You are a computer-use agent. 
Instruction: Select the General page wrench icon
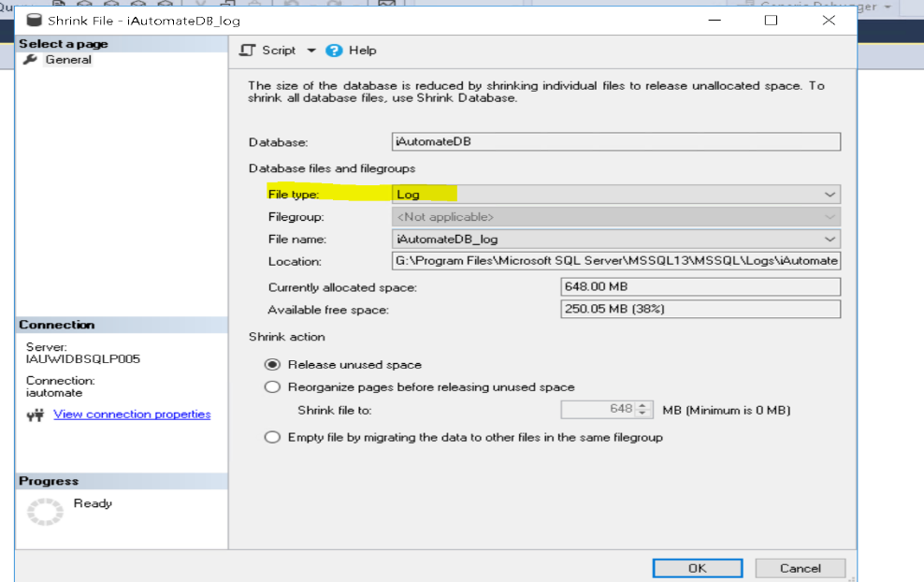pos(30,60)
